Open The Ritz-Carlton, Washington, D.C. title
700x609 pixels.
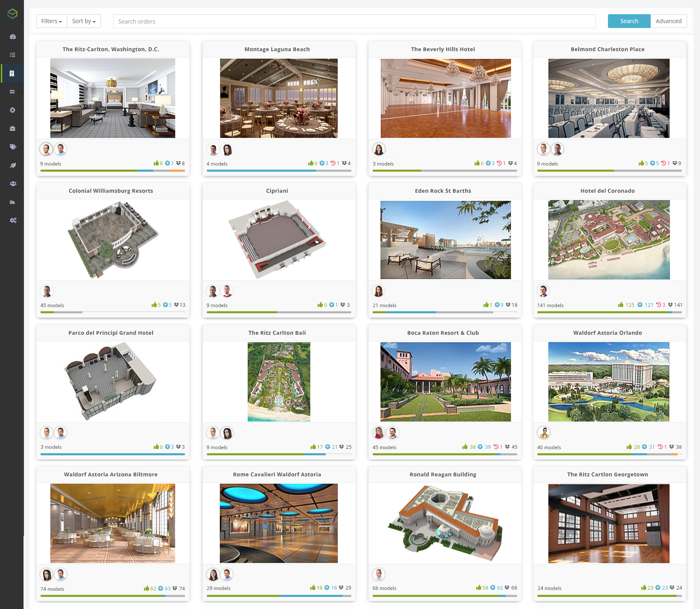[x=111, y=49]
